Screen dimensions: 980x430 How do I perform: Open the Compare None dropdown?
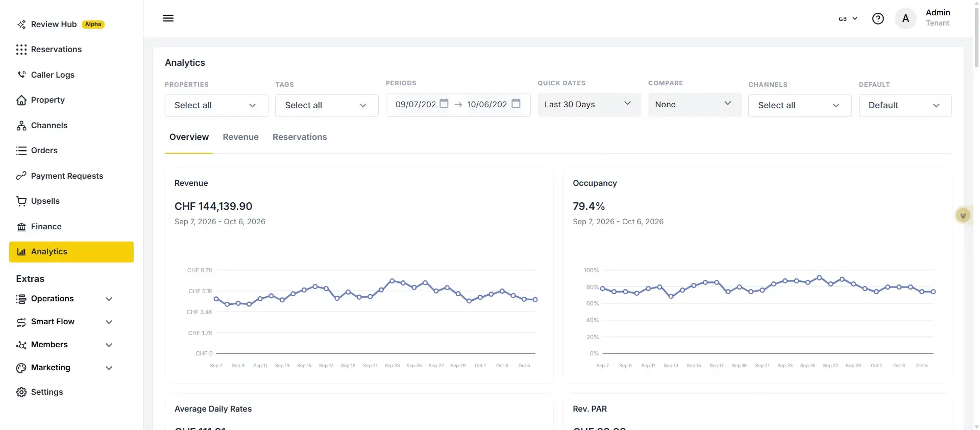[695, 105]
